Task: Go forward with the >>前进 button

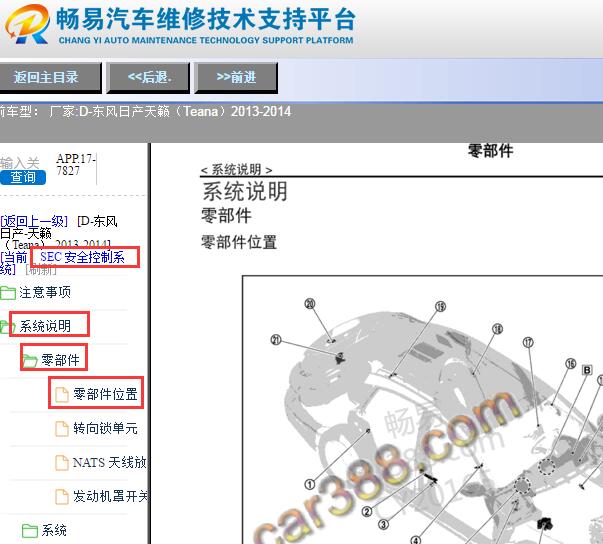Action: (236, 78)
